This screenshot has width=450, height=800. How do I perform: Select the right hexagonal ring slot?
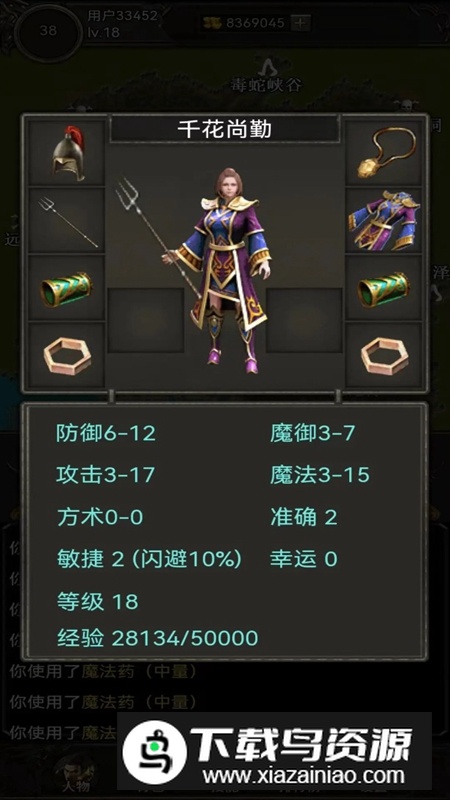[x=384, y=355]
